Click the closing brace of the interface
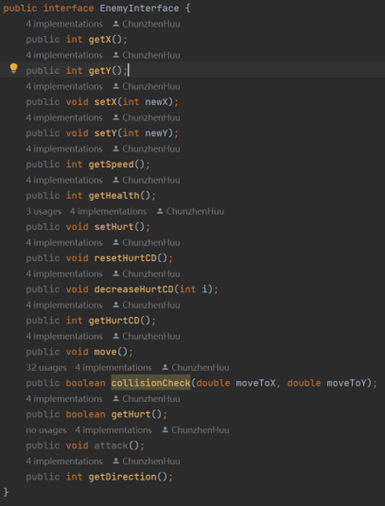The width and height of the screenshot is (385, 506). tap(6, 492)
